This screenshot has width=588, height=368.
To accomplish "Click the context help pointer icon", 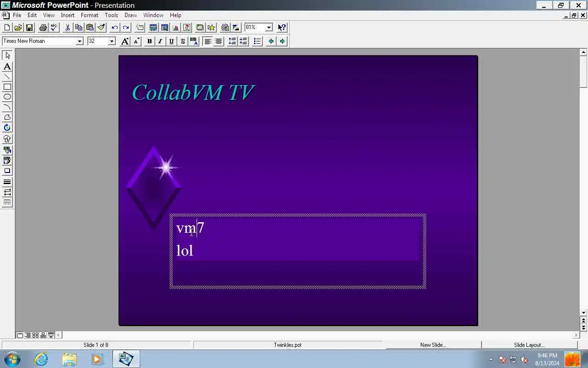I will click(x=282, y=28).
